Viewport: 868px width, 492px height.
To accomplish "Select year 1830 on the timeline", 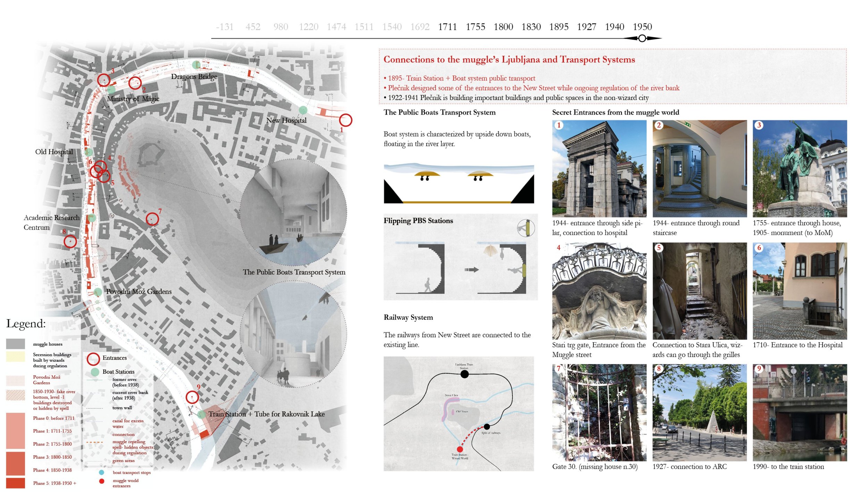I will (x=531, y=27).
